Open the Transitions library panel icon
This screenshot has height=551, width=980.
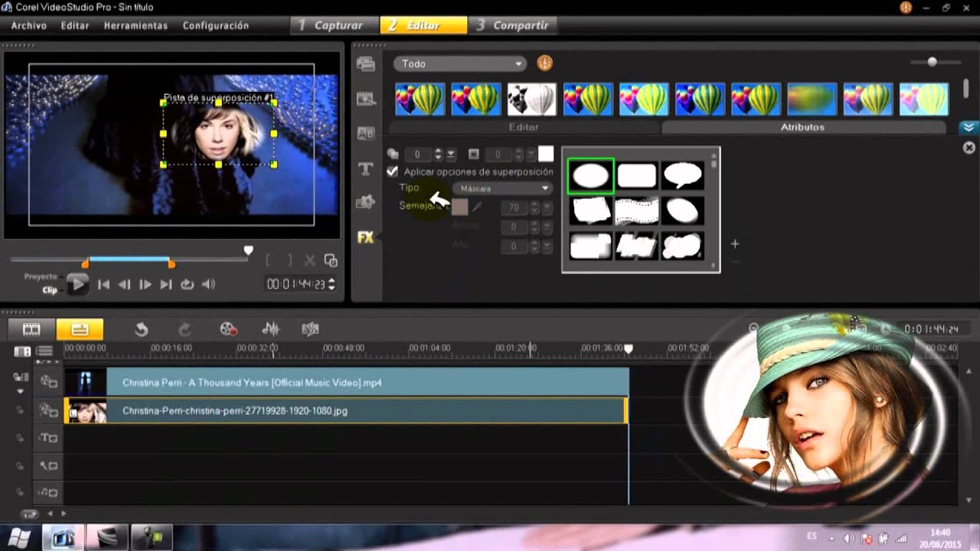tap(365, 99)
